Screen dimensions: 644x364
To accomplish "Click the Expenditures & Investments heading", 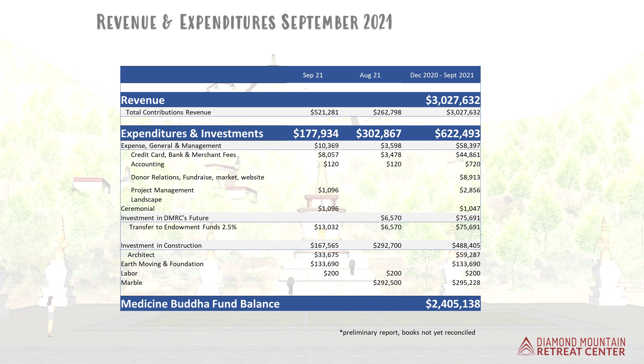I will pos(192,133).
